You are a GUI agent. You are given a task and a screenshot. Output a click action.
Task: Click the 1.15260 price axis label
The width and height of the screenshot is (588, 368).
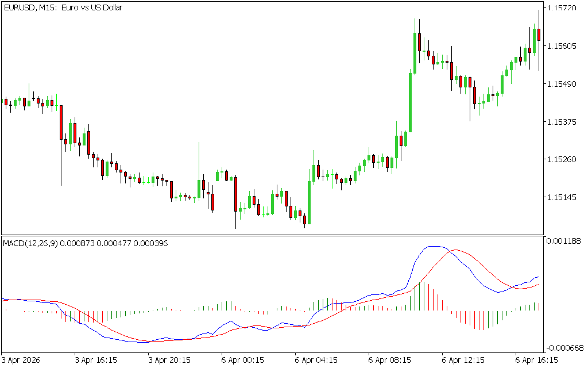coord(564,159)
